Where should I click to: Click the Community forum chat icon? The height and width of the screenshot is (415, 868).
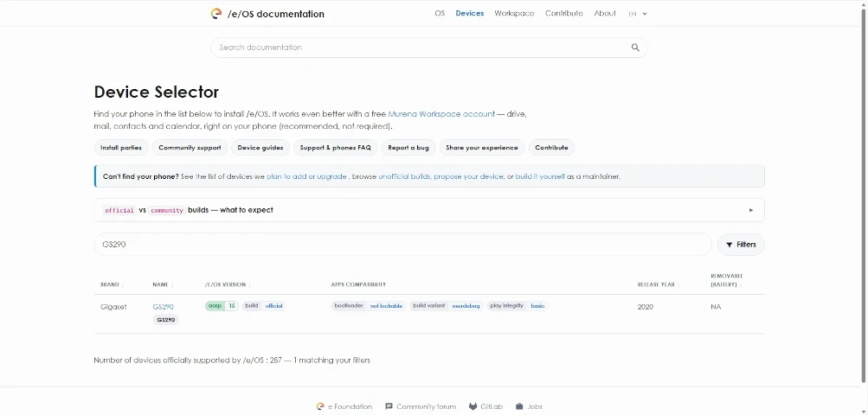(389, 406)
